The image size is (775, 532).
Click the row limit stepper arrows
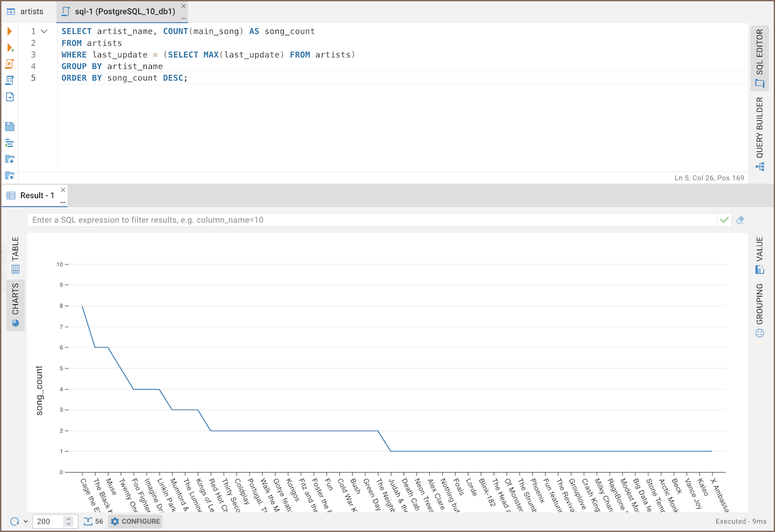69,522
